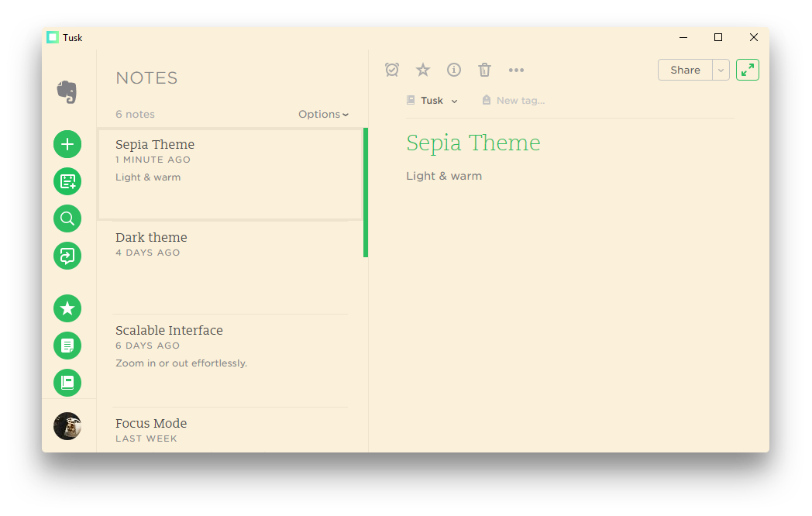Maximize the Tusk window
812x516 pixels.
tap(718, 37)
